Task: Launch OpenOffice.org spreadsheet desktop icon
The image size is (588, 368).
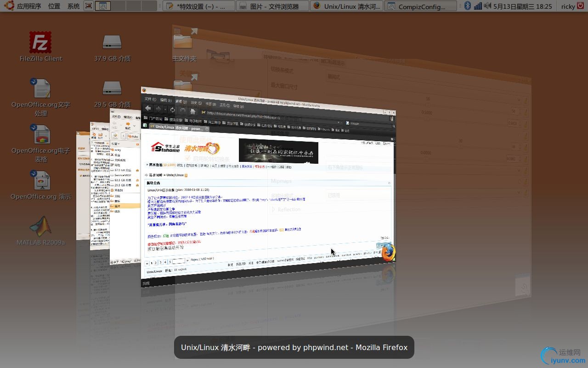Action: coord(41,143)
